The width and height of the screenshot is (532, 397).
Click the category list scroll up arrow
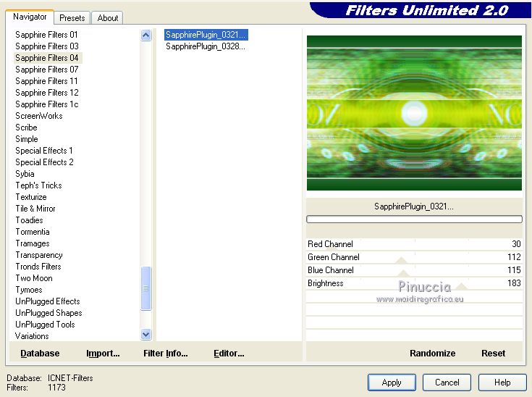pos(146,35)
